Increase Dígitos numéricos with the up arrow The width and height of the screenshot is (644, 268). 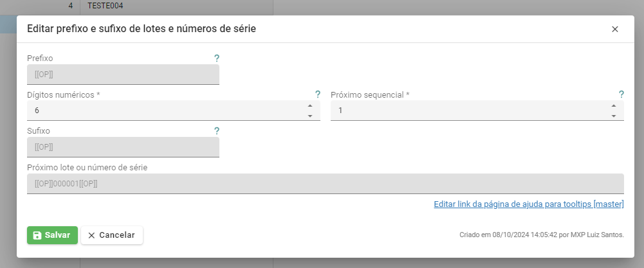[310, 105]
